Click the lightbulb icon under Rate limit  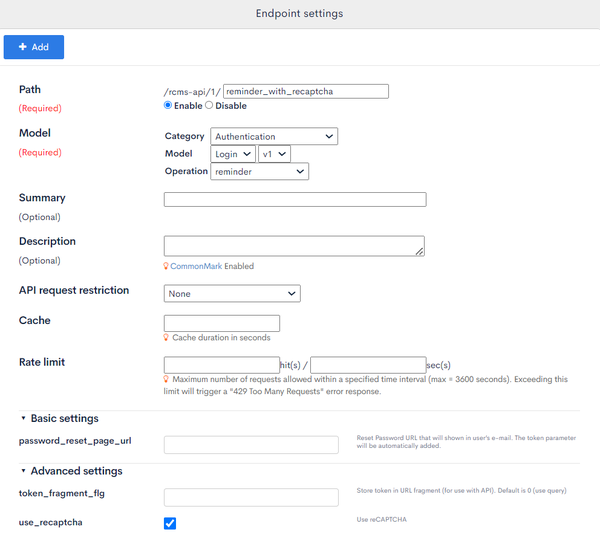166,379
